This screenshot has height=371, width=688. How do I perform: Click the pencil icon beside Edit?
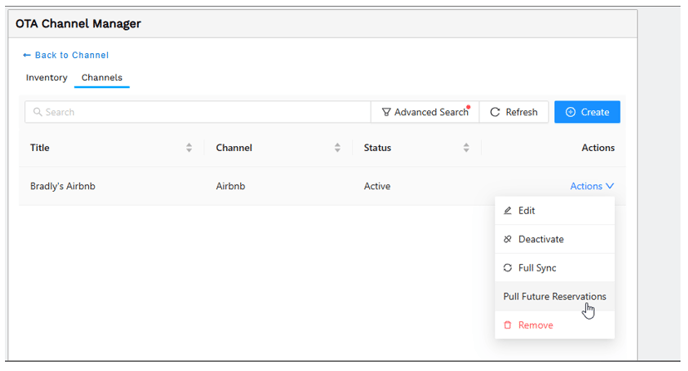(x=507, y=210)
